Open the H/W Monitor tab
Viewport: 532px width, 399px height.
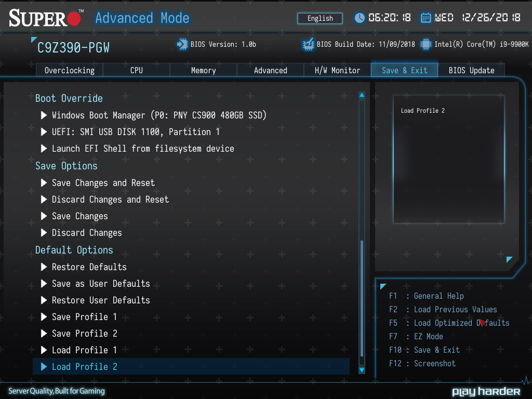pyautogui.click(x=337, y=70)
